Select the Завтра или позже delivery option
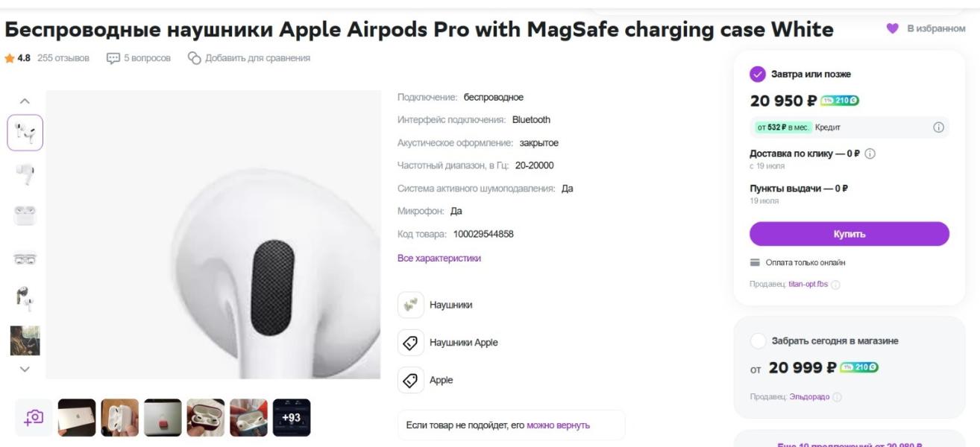Screen dimensions: 980x447 (758, 74)
